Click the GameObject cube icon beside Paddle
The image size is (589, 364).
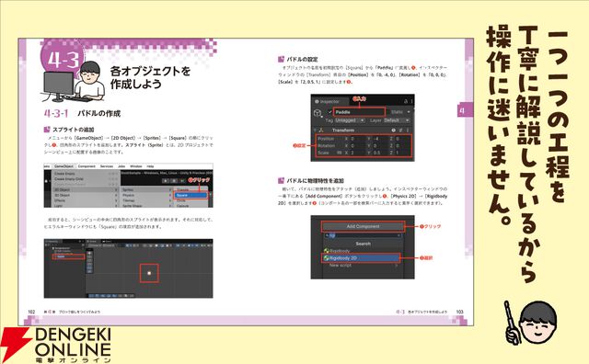tap(318, 113)
